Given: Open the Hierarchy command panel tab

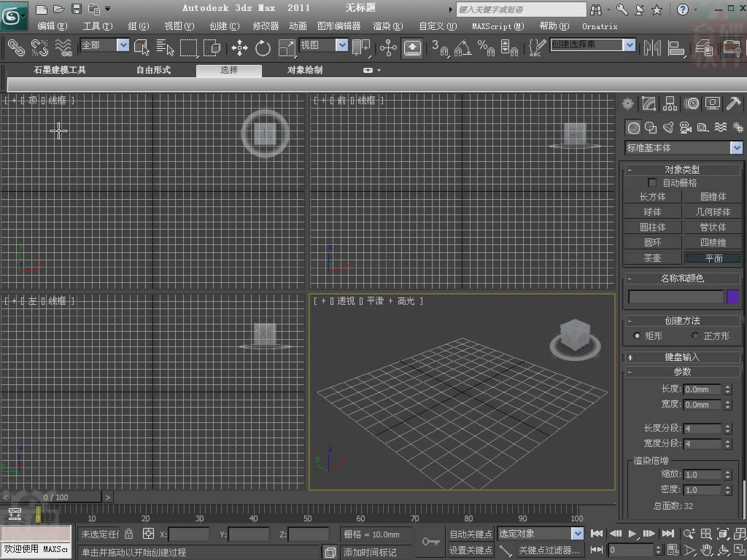Looking at the screenshot, I should click(670, 104).
